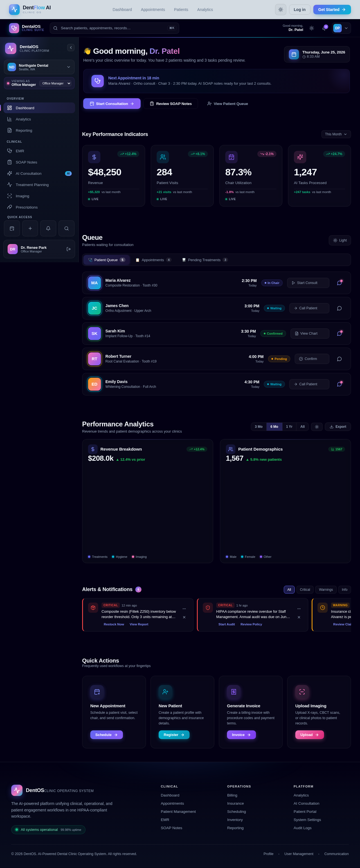The height and width of the screenshot is (868, 360).
Task: Open Dashboard in the sidebar
Action: tap(39, 108)
